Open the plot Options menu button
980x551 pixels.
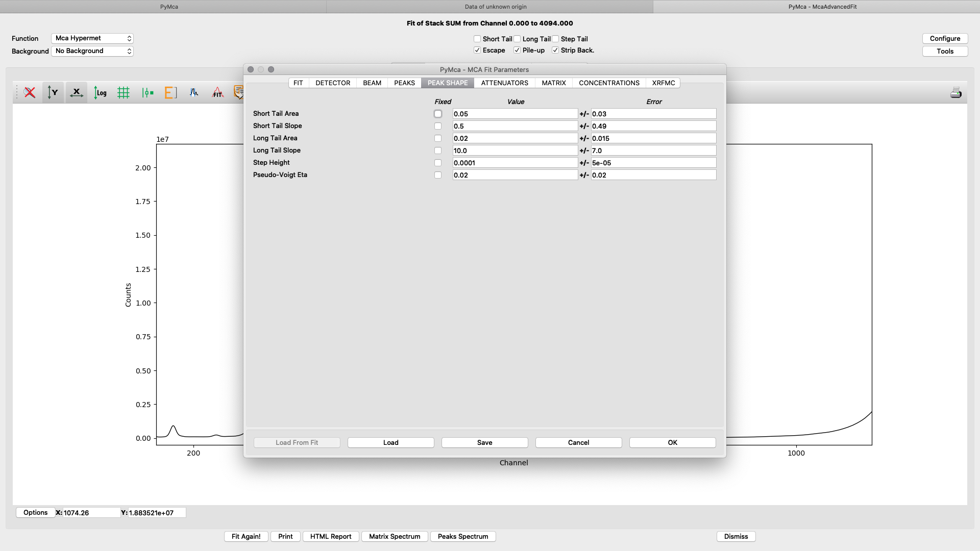pyautogui.click(x=35, y=512)
